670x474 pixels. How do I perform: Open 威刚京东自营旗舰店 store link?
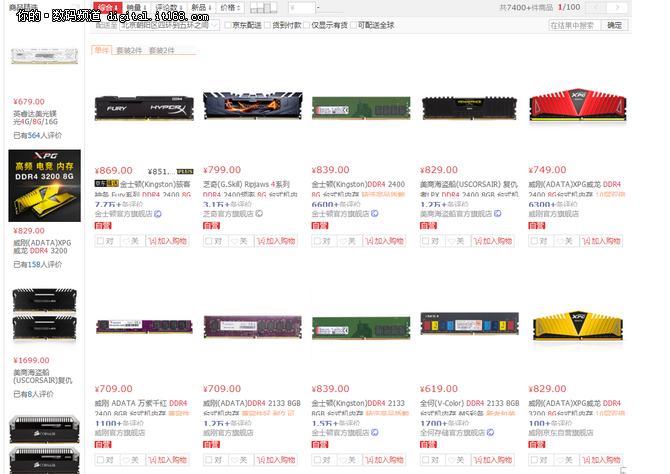(561, 433)
